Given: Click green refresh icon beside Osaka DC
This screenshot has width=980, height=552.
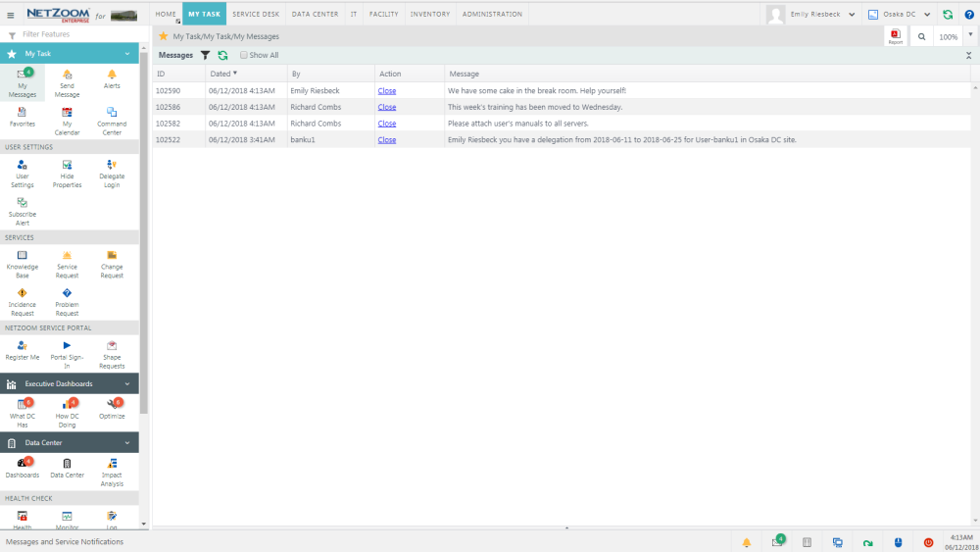Looking at the screenshot, I should point(948,15).
